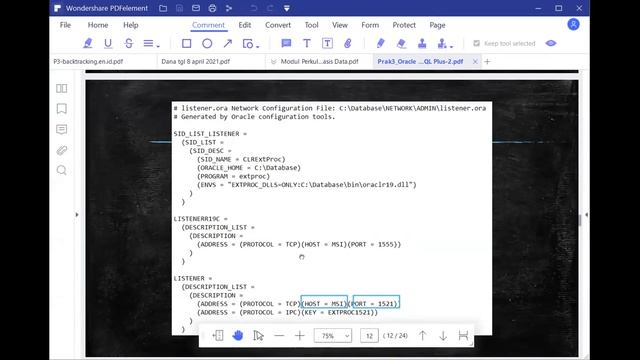Open the attachments panel
This screenshot has height=360, width=640.
62,150
